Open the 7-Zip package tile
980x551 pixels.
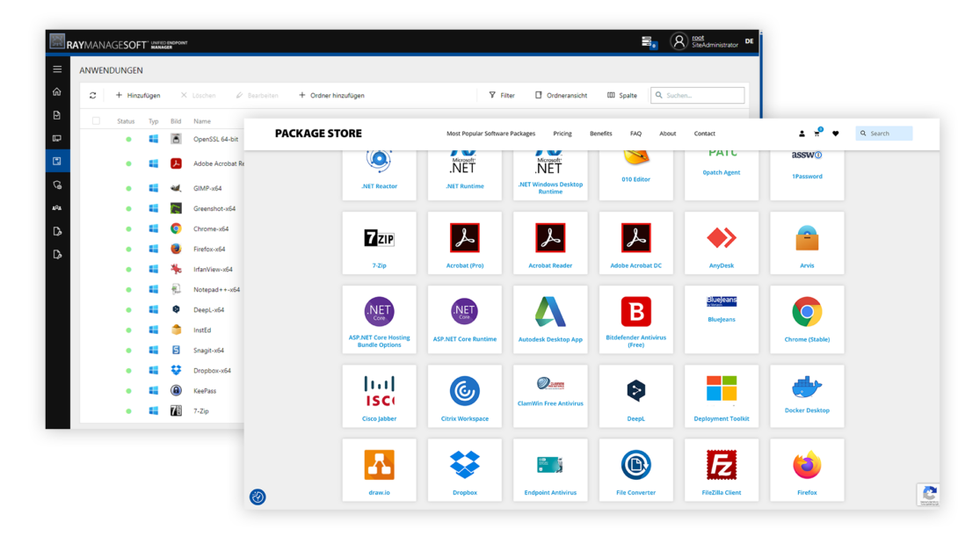[379, 243]
